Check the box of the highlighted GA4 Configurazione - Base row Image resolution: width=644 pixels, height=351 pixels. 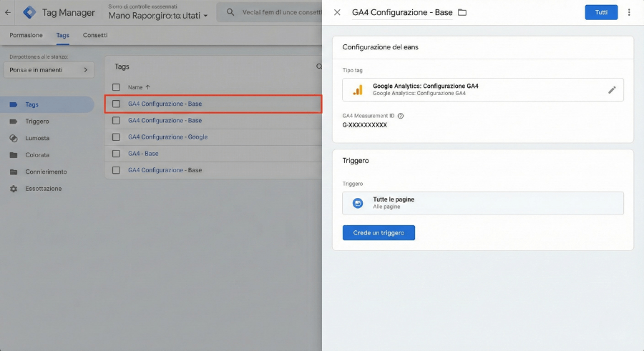(x=116, y=104)
